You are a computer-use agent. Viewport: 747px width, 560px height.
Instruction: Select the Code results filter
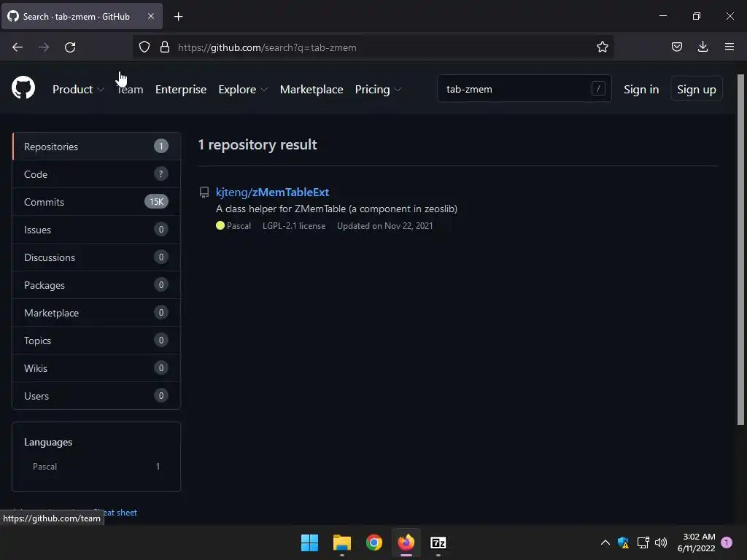pyautogui.click(x=96, y=174)
